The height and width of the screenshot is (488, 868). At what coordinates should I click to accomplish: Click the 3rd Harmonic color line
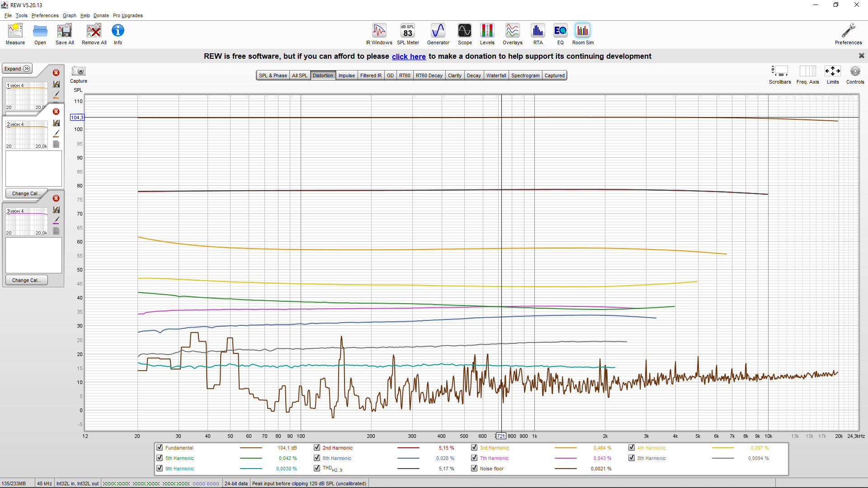(566, 448)
